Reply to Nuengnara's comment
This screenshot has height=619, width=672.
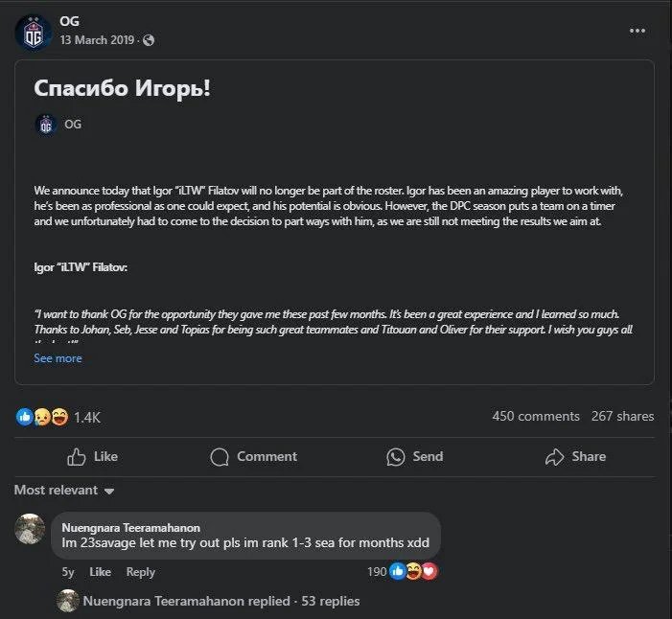point(140,572)
